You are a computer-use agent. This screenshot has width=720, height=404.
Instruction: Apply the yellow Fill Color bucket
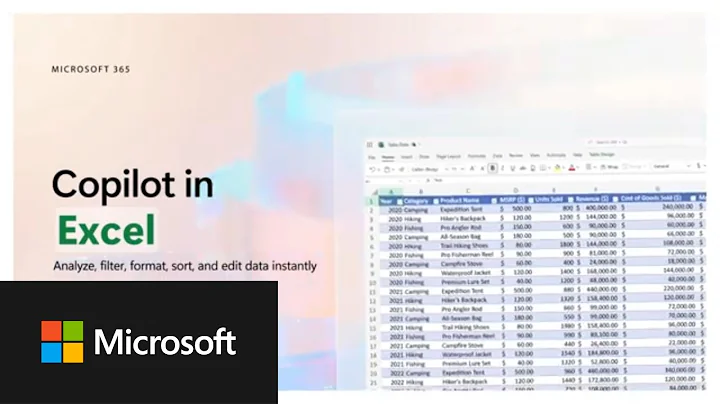click(x=557, y=168)
